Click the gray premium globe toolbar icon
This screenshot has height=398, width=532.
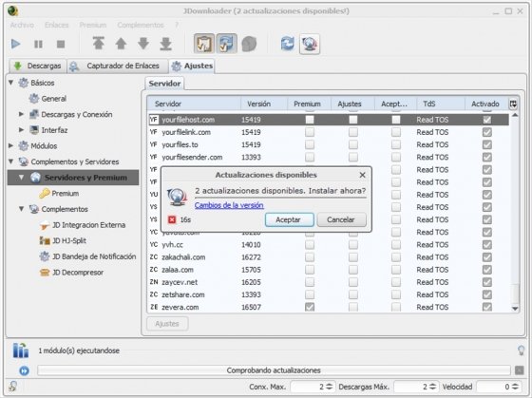coord(249,44)
